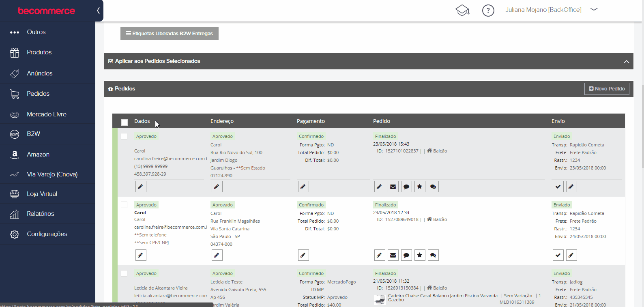This screenshot has width=644, height=307.
Task: Click star icon in first order row
Action: pos(420,187)
